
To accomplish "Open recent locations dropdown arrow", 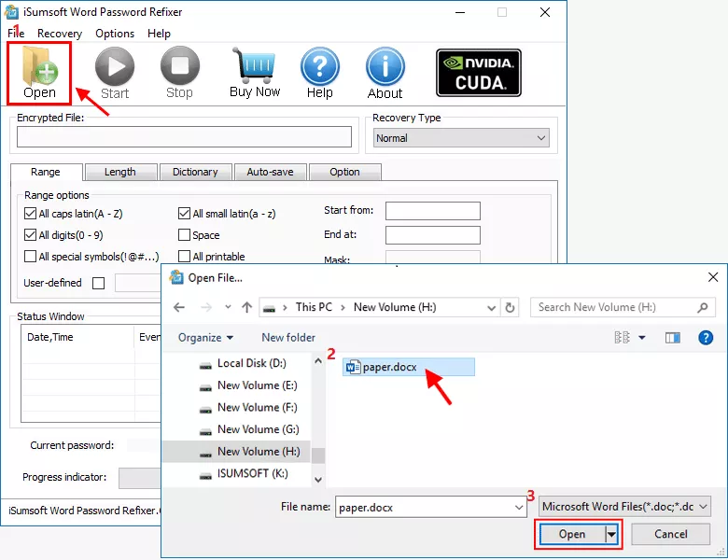I will pyautogui.click(x=228, y=307).
